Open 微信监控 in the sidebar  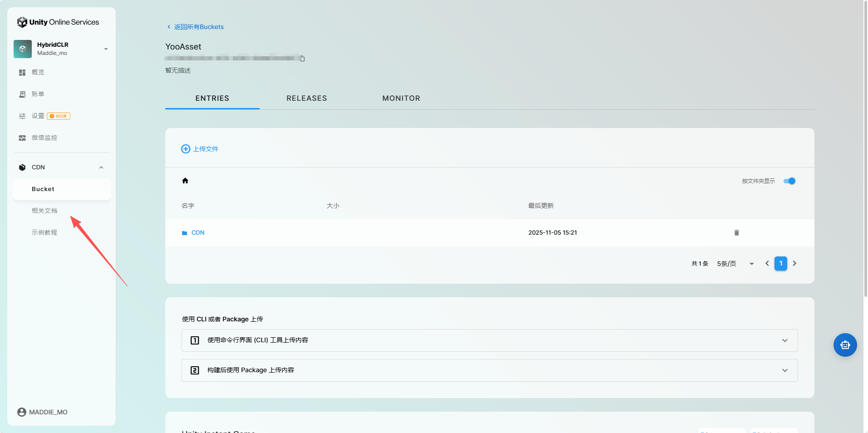44,138
